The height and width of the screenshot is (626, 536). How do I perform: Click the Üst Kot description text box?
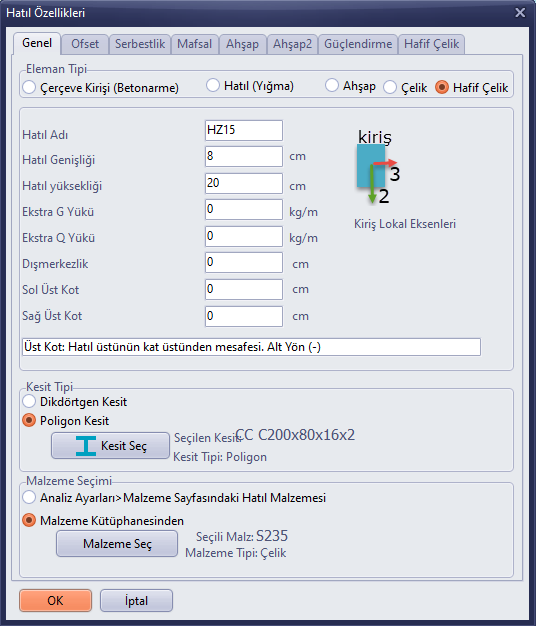pos(251,347)
